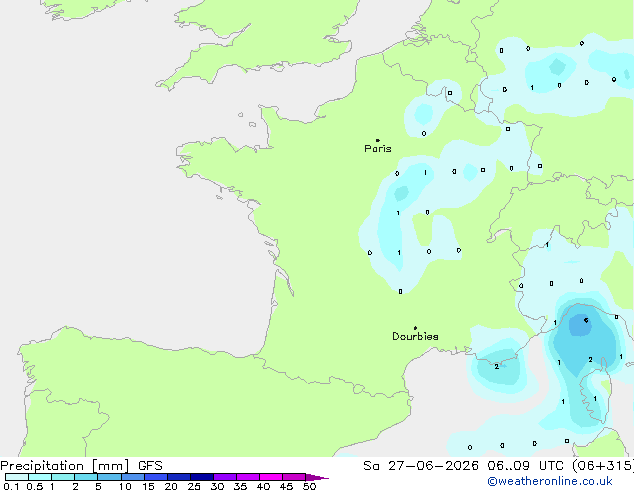Click the legend label 50

(x=309, y=486)
